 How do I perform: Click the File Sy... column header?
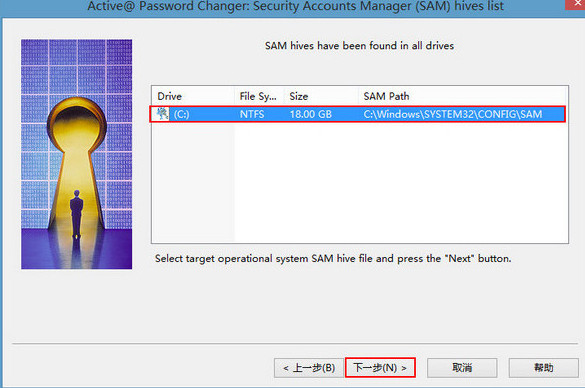click(x=259, y=96)
